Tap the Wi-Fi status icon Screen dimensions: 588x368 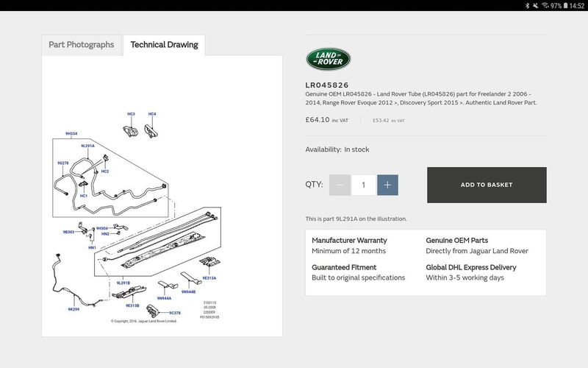(x=545, y=6)
